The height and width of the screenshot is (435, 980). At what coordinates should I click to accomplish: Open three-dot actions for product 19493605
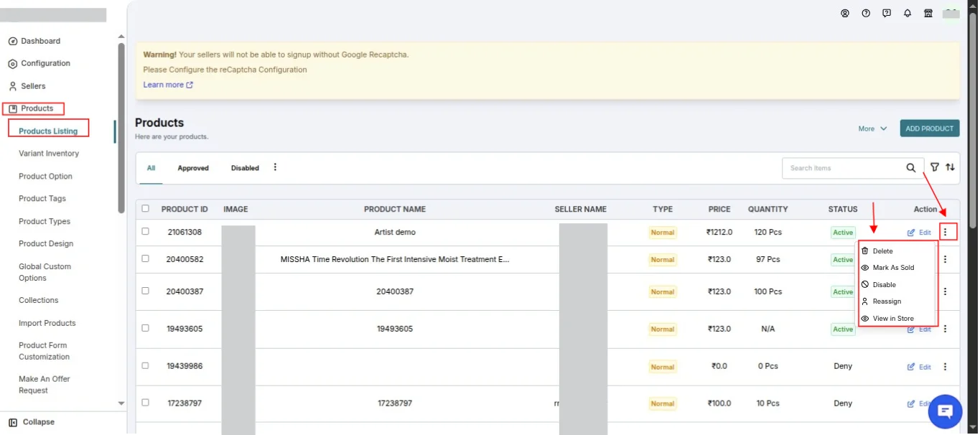[x=945, y=329]
